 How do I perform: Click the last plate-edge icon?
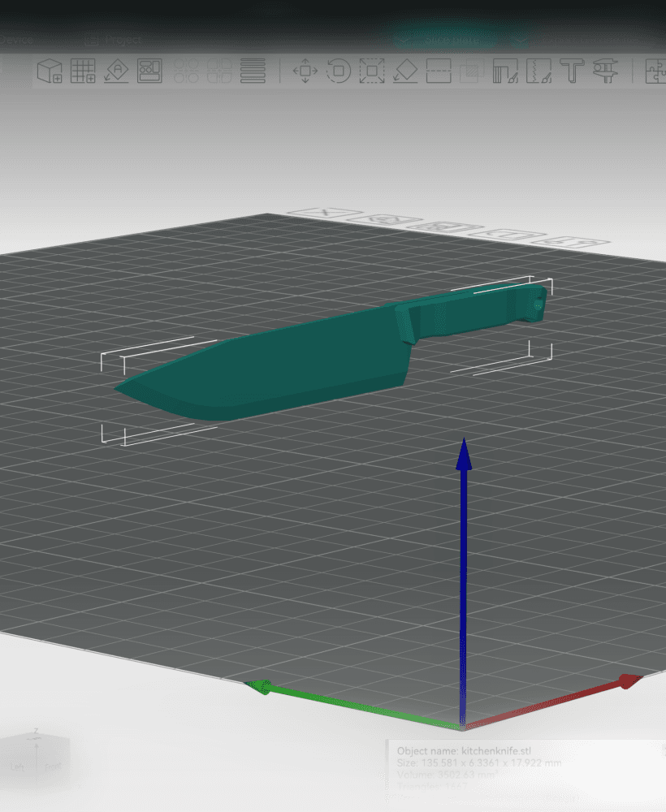click(571, 241)
